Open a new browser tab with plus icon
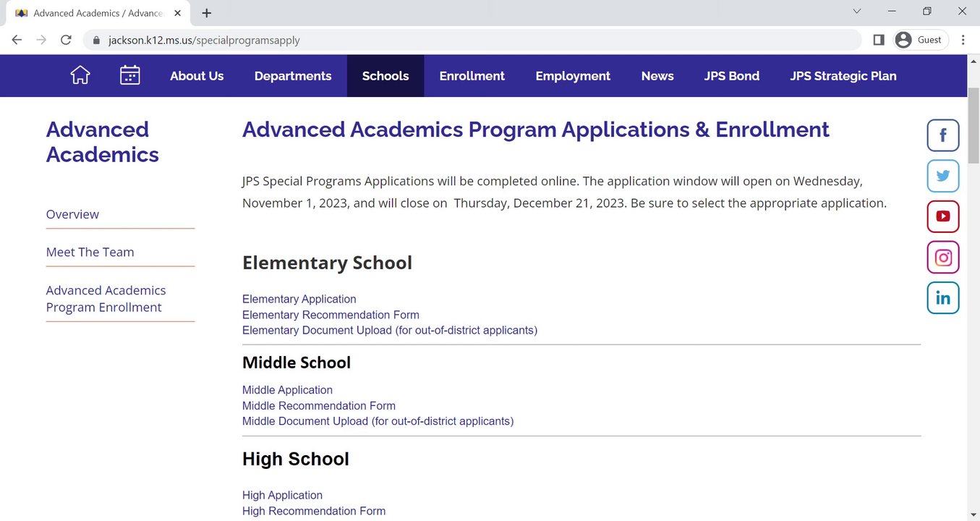This screenshot has width=980, height=521. [207, 13]
